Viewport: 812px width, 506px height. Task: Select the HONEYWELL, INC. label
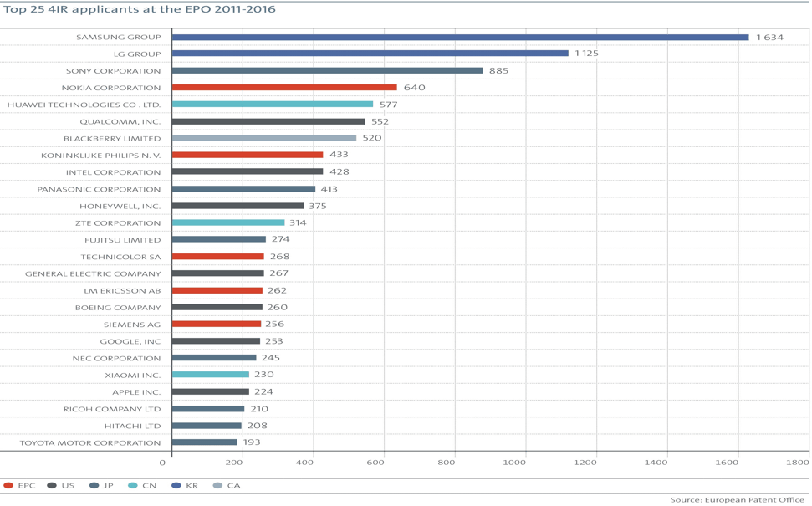tap(120, 206)
